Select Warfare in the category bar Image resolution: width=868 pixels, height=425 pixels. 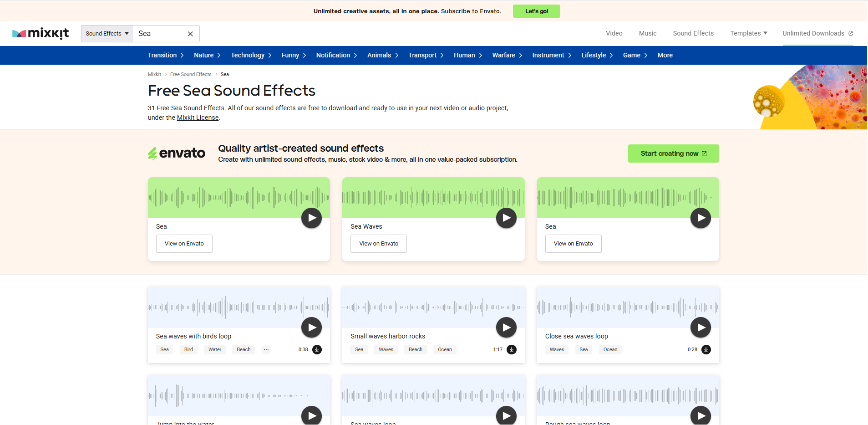click(x=503, y=55)
